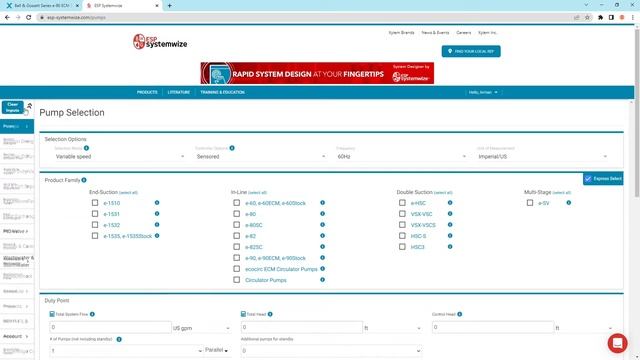Open info icon for HSC-S
Viewport: 640px width, 360px height.
point(450,236)
